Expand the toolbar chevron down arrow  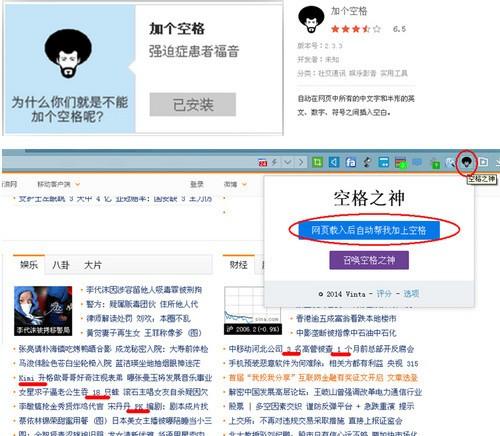coord(288,162)
